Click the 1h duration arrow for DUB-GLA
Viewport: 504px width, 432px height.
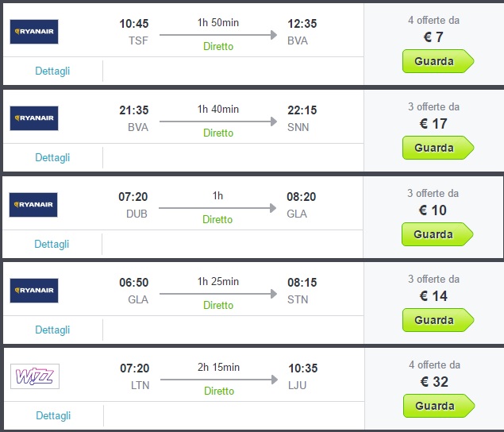point(218,208)
